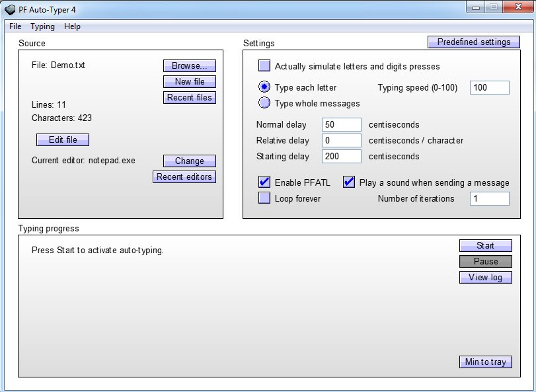The height and width of the screenshot is (392, 536).
Task: Click the Edit file button
Action: pos(63,139)
